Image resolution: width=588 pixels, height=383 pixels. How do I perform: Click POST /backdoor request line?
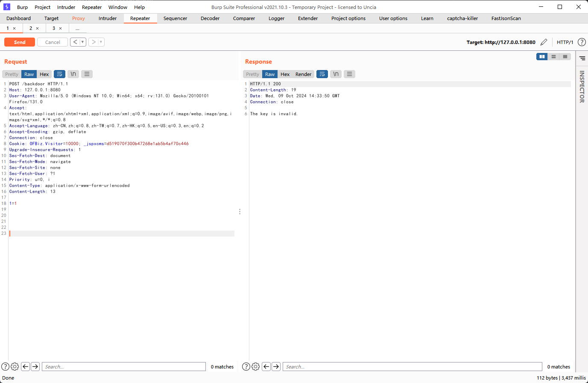(38, 84)
